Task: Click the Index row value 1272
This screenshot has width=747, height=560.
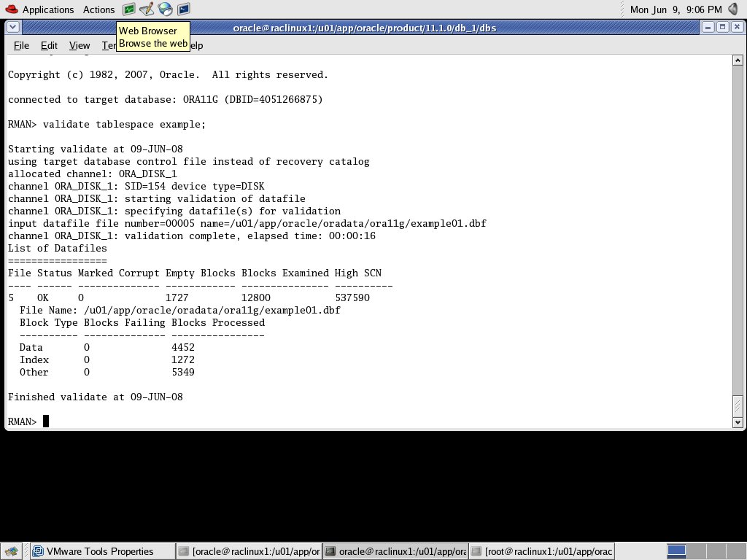Action: point(183,359)
